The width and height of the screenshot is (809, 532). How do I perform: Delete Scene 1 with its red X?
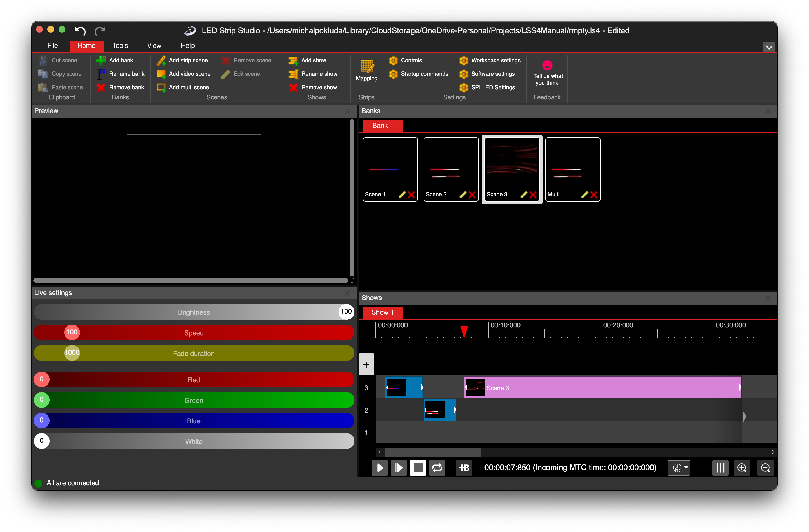coord(411,194)
